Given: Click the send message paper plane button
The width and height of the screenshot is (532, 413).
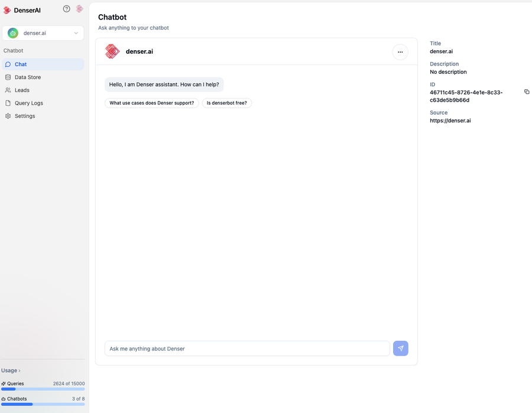Looking at the screenshot, I should 400,348.
